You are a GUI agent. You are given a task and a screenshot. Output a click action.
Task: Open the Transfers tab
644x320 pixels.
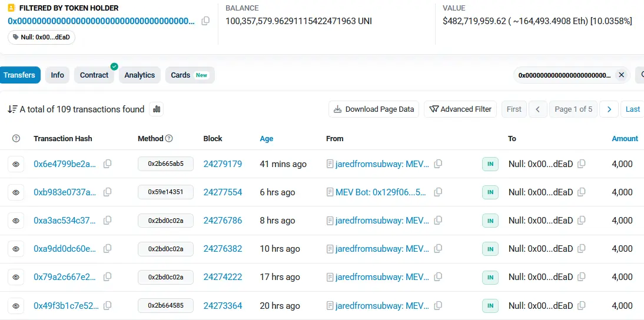click(x=19, y=75)
